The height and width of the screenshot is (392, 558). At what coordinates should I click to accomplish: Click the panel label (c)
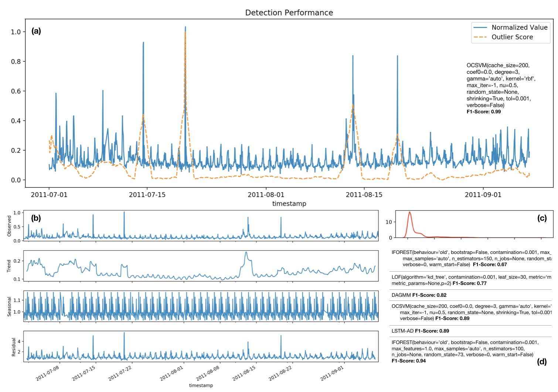[x=542, y=218]
